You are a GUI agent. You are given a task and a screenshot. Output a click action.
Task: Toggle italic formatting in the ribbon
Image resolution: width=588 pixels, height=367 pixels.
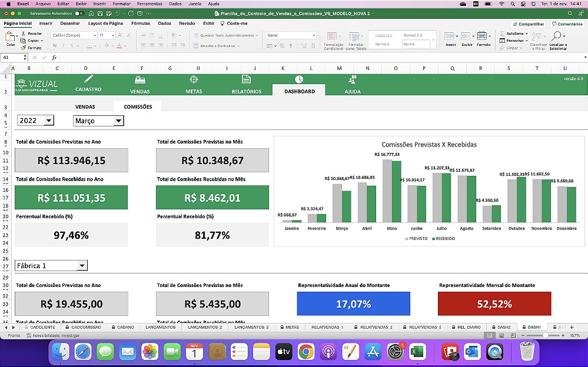click(63, 45)
